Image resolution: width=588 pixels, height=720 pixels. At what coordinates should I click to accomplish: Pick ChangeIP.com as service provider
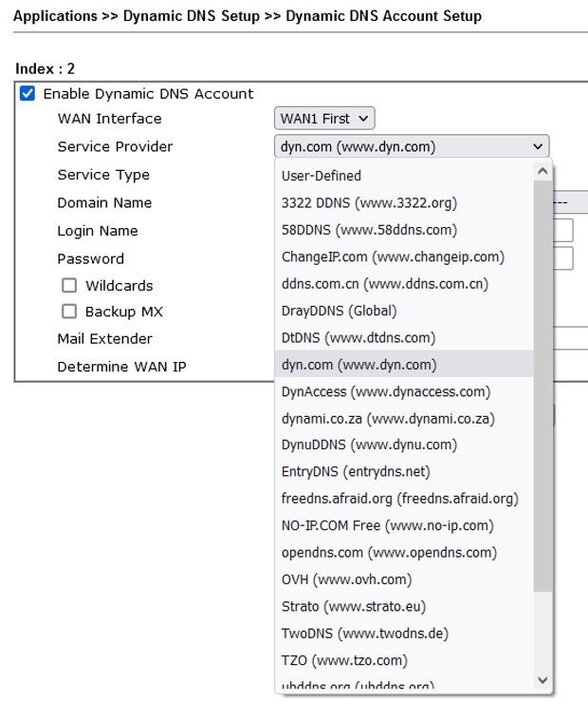[x=404, y=257]
